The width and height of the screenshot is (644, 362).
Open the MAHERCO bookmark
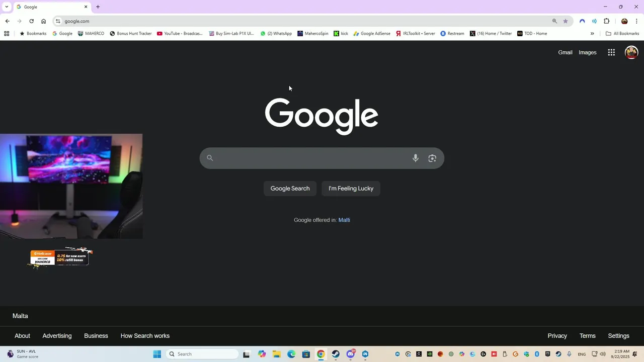[91, 34]
